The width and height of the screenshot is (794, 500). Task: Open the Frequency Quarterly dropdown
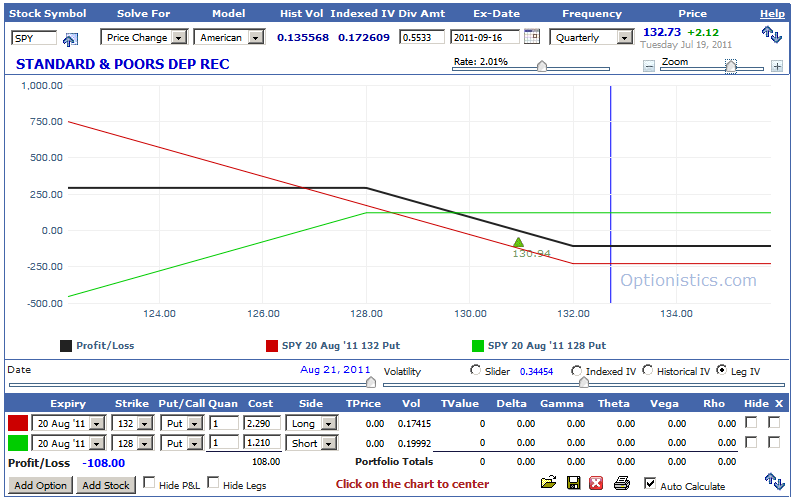pos(591,37)
